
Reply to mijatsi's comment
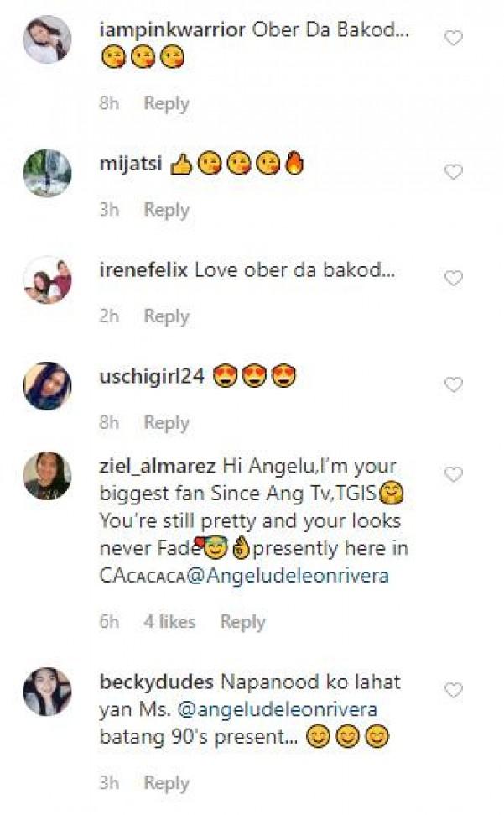click(166, 210)
